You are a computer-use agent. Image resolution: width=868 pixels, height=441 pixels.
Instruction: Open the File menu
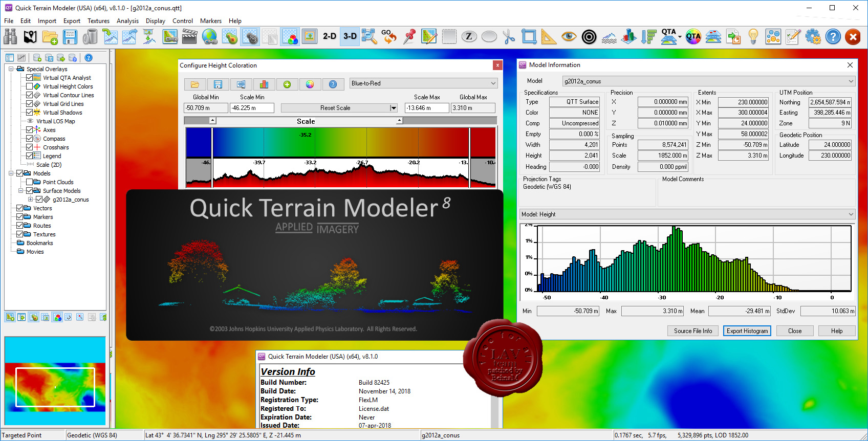pos(9,21)
